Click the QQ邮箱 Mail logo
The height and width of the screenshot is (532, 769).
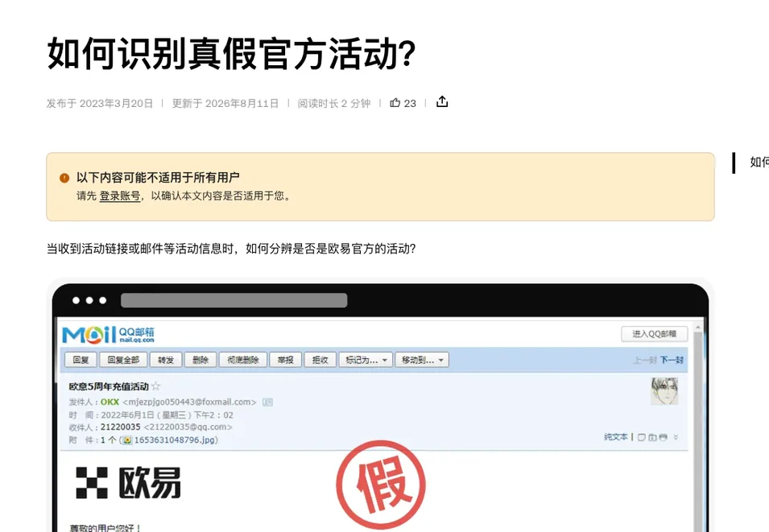[109, 334]
